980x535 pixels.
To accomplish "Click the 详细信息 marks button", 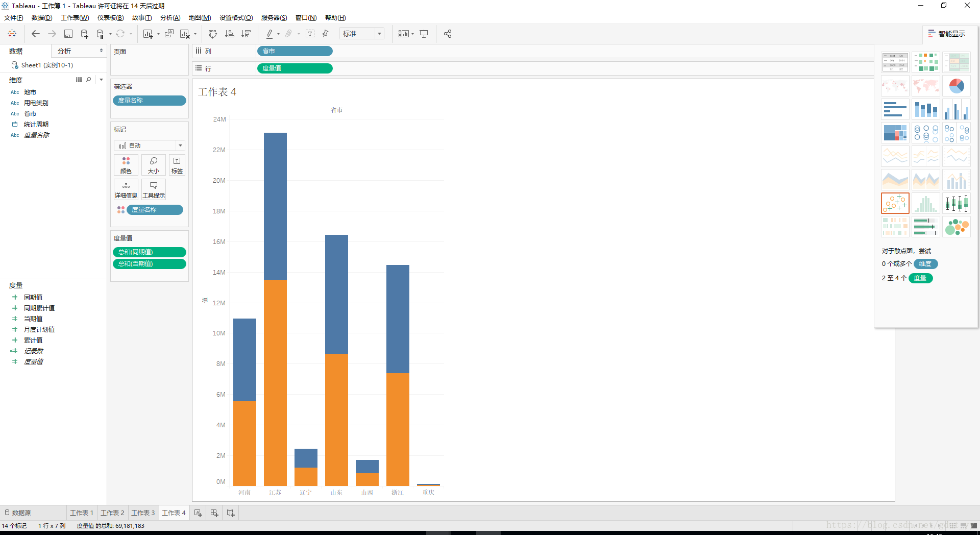I will [x=126, y=189].
